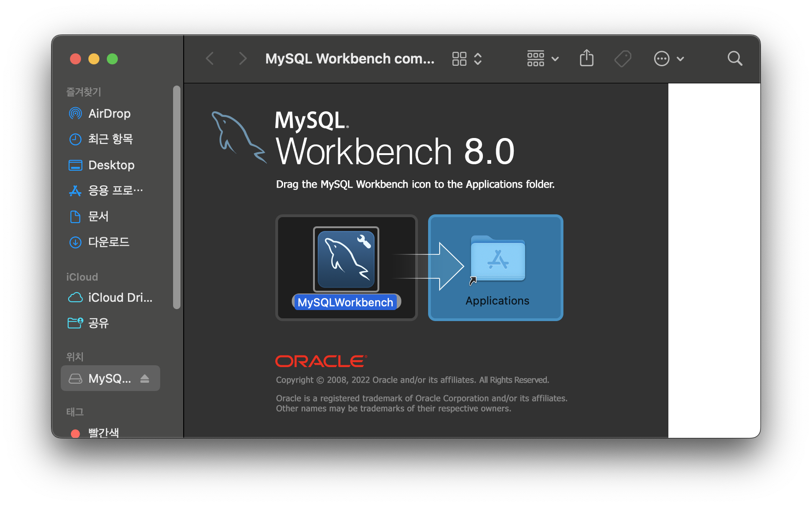Open iCloud Drive in the sidebar
The width and height of the screenshot is (812, 506).
click(x=110, y=298)
